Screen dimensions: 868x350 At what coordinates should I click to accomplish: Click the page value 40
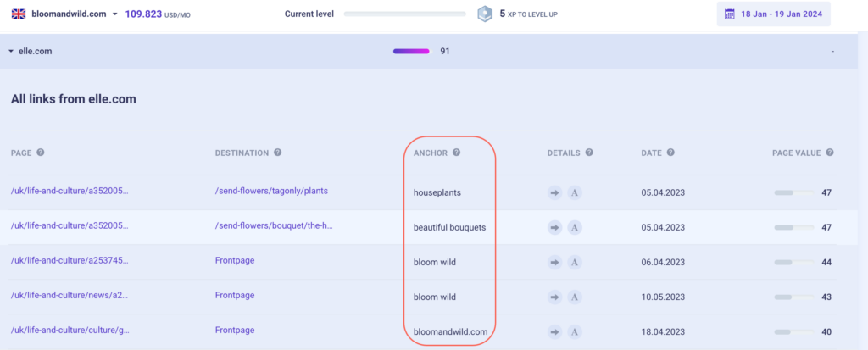tap(826, 332)
